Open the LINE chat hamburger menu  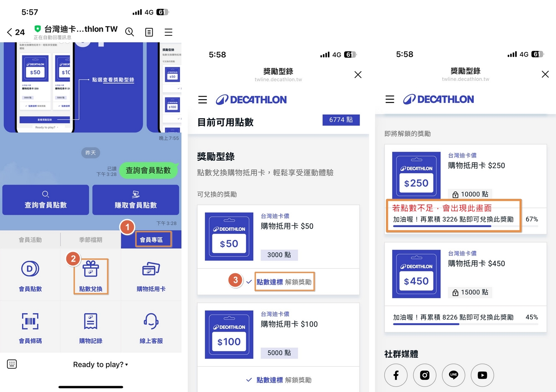[x=169, y=32]
